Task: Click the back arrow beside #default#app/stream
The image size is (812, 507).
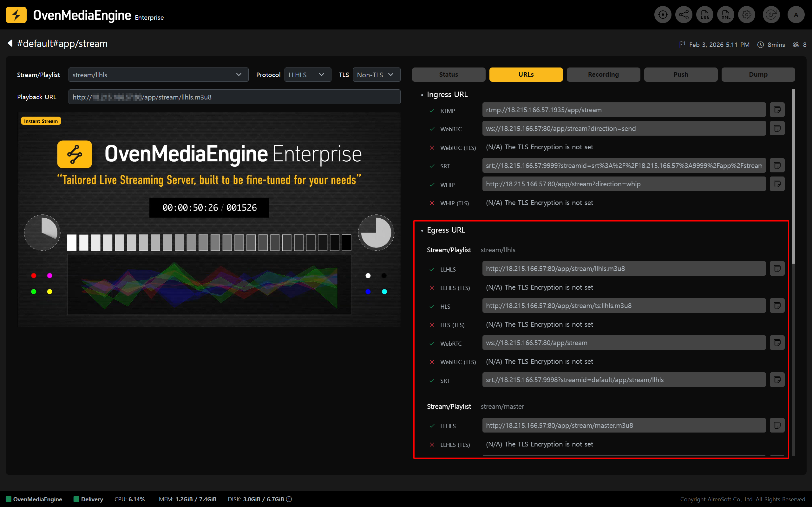Action: [x=10, y=43]
